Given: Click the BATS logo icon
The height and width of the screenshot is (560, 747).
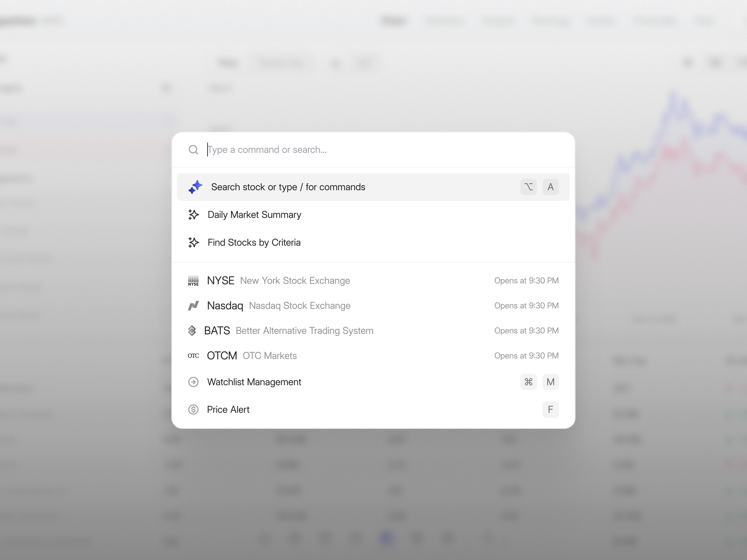Looking at the screenshot, I should point(192,330).
